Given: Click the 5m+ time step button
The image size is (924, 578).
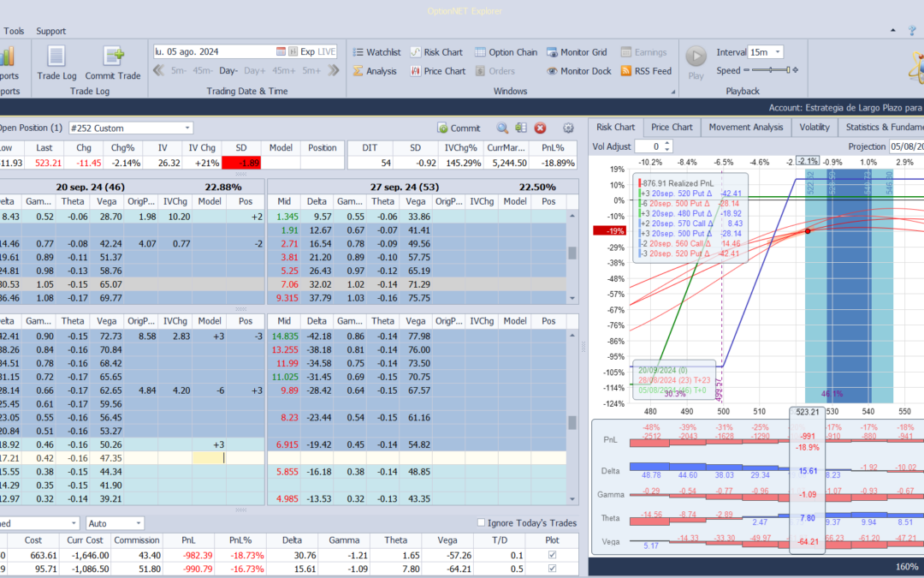Looking at the screenshot, I should click(x=311, y=71).
